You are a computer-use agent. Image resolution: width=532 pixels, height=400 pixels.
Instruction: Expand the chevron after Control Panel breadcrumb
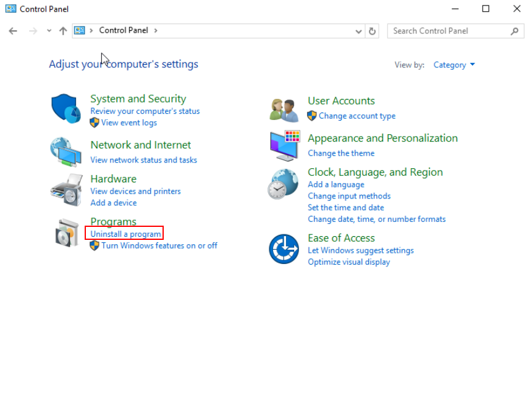click(156, 30)
